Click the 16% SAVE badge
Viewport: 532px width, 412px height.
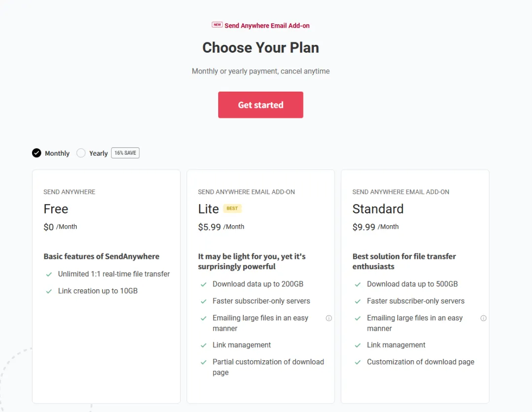[x=125, y=153]
